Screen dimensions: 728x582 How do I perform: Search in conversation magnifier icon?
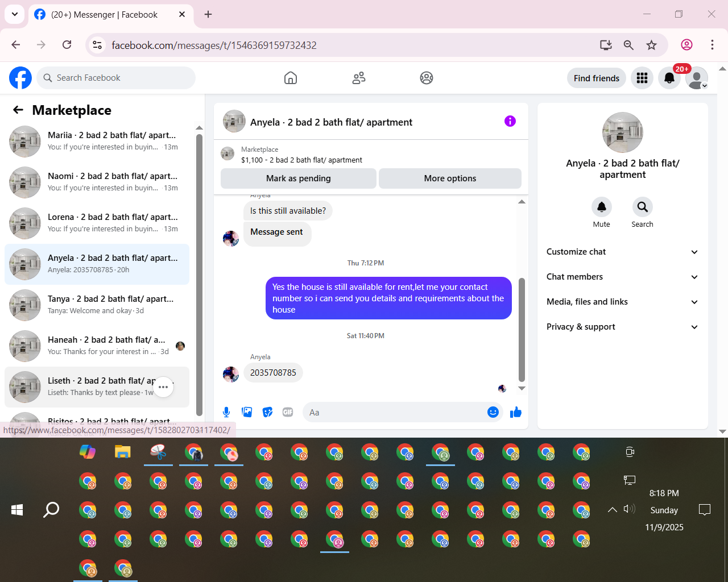pyautogui.click(x=642, y=207)
